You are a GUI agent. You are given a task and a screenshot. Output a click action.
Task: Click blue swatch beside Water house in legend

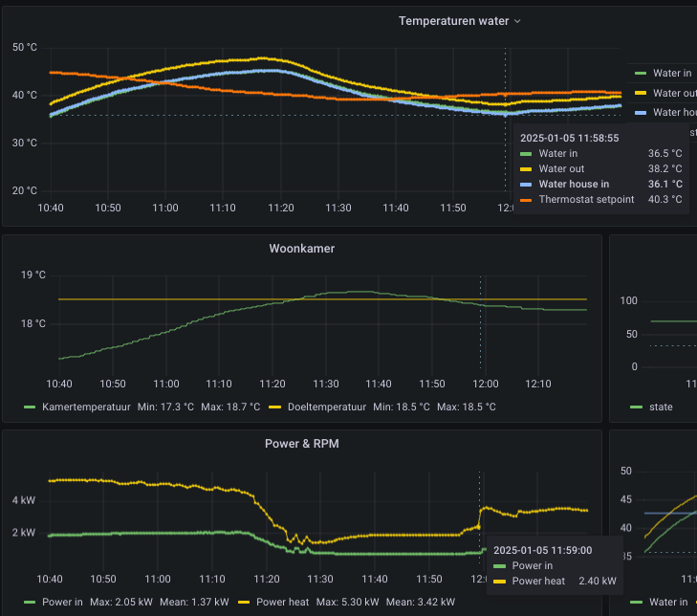pos(641,113)
